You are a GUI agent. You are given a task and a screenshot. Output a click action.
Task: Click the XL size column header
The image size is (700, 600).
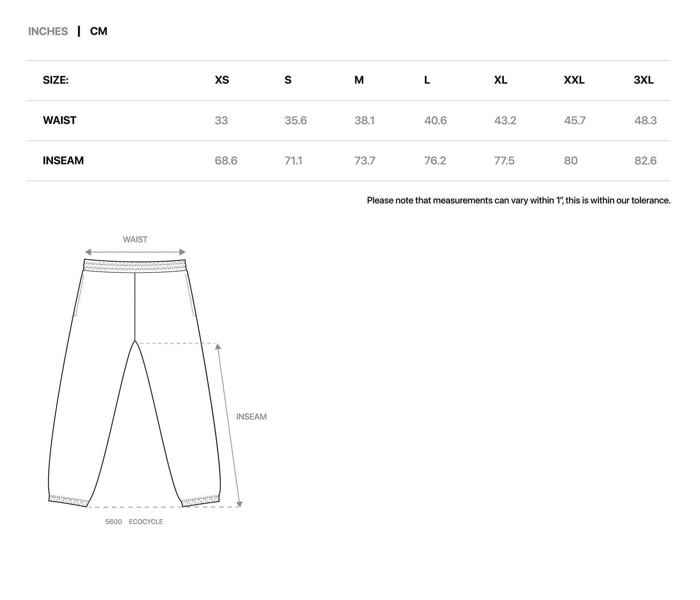click(500, 80)
